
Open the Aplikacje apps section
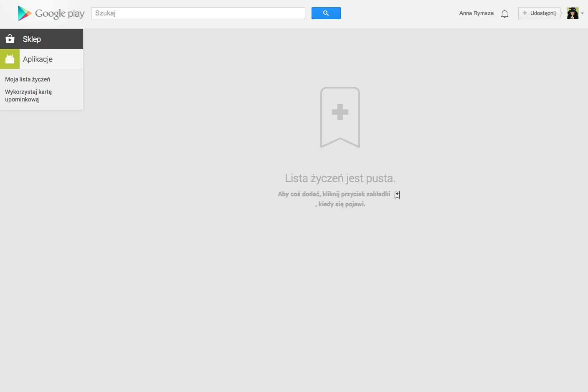tap(42, 59)
